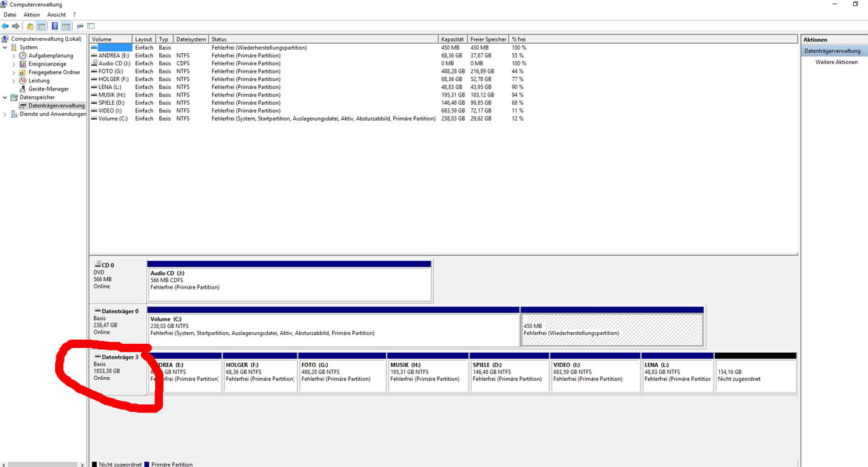Click the Geräte-Manager icon
Screen dimensions: 868x467
click(x=23, y=88)
